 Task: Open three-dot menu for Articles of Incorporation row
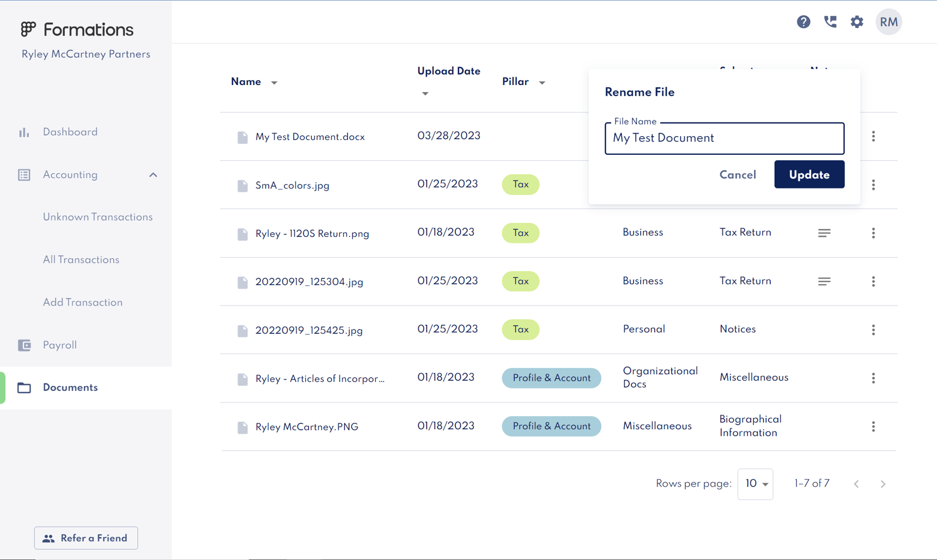click(873, 378)
